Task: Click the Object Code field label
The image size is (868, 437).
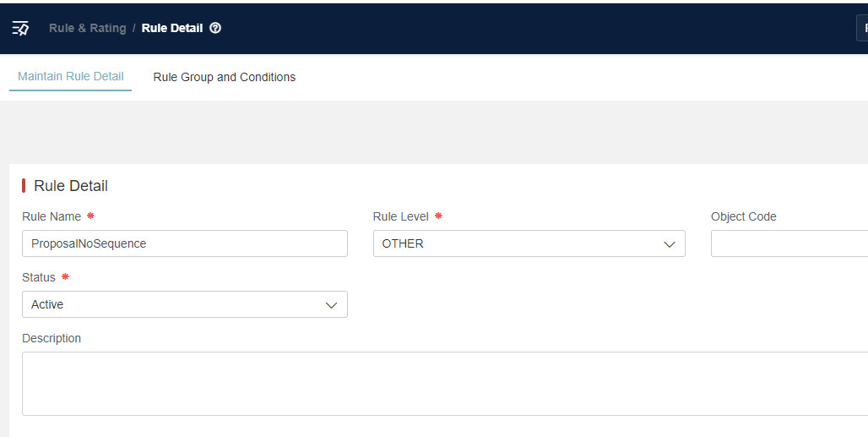Action: pos(743,216)
